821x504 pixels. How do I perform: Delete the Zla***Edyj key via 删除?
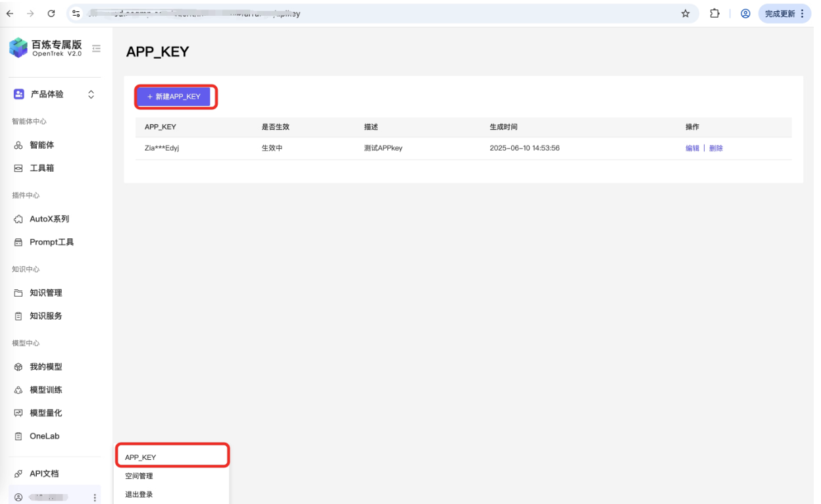click(x=716, y=148)
